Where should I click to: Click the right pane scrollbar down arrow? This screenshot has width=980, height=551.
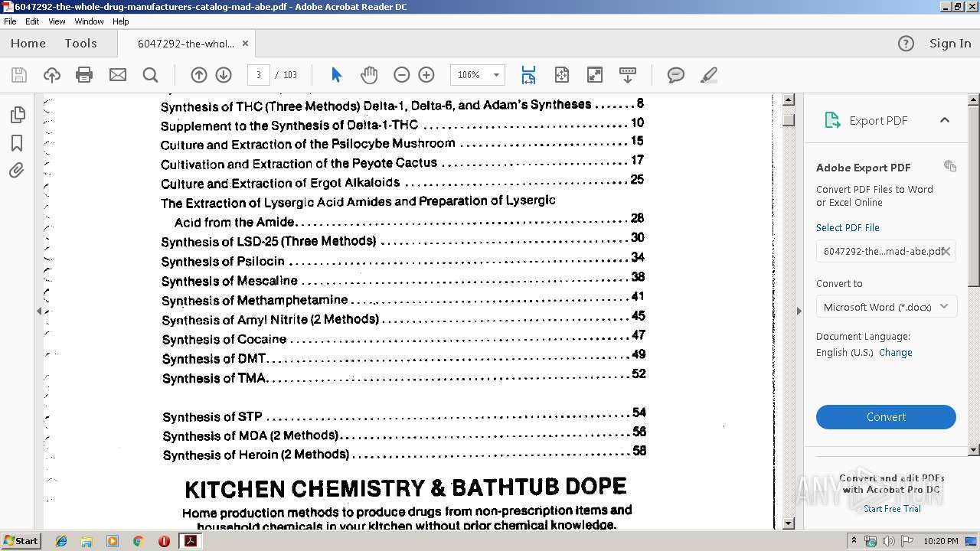coord(974,450)
